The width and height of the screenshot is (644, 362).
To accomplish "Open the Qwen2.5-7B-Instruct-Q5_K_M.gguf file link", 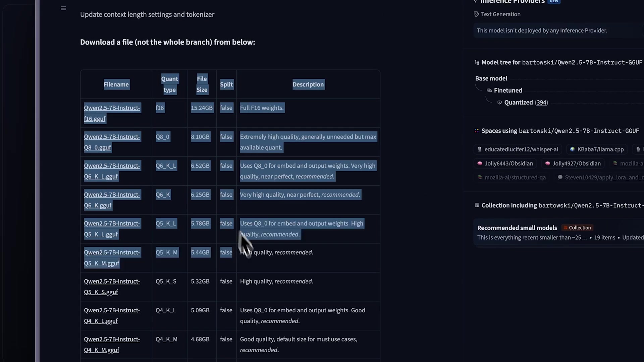I will (112, 258).
